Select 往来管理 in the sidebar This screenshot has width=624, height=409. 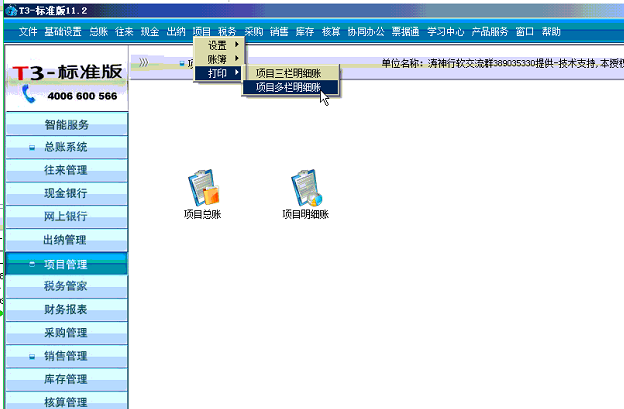66,171
